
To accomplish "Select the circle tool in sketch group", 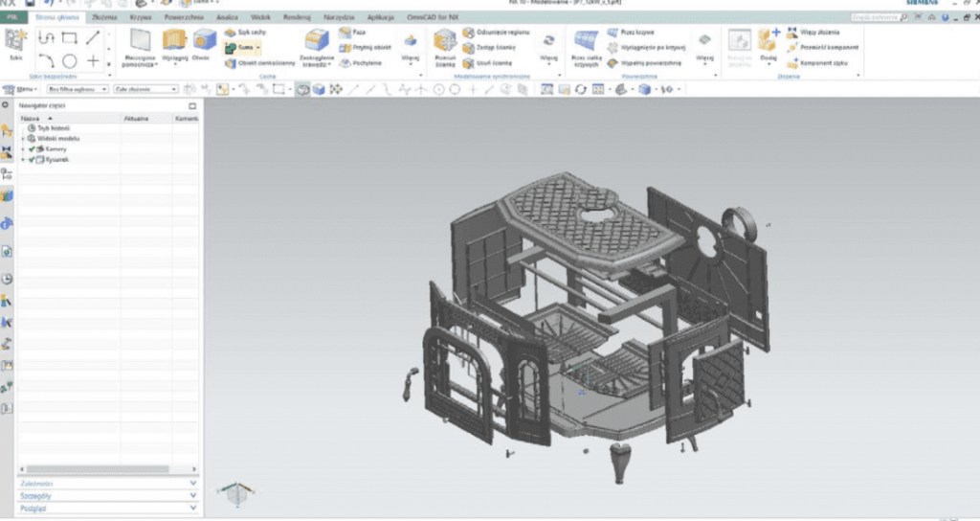I will pos(70,61).
